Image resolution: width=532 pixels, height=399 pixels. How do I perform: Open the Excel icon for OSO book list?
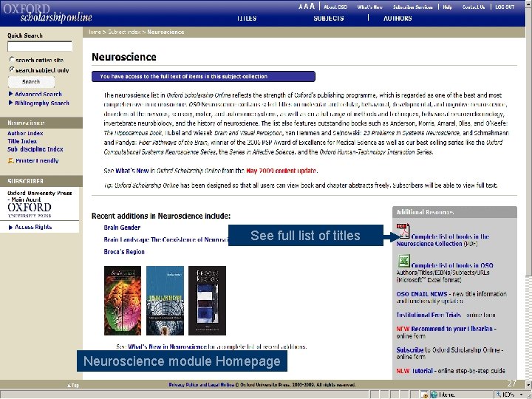click(403, 261)
